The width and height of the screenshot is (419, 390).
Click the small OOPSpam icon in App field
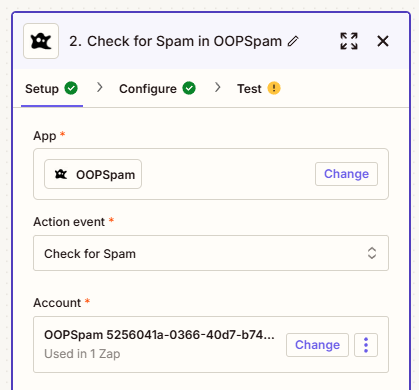tap(61, 174)
